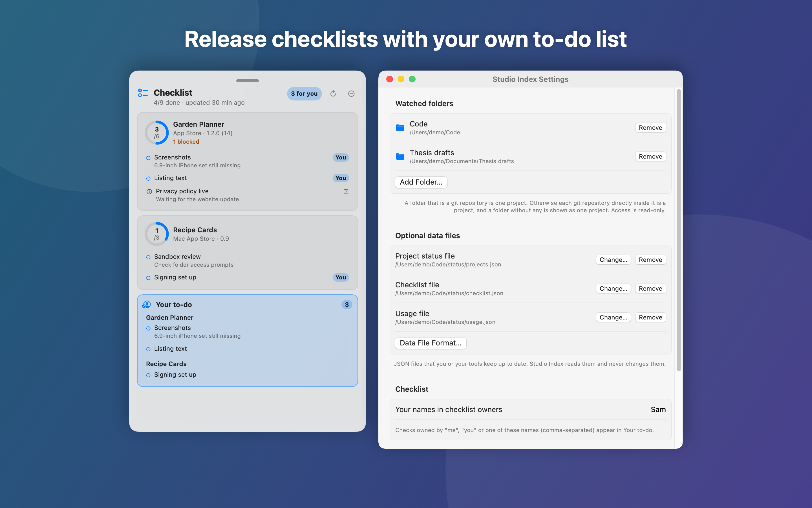This screenshot has width=812, height=508.
Task: Click the /Users/demo/Code/status/usage.json path
Action: pyautogui.click(x=445, y=322)
